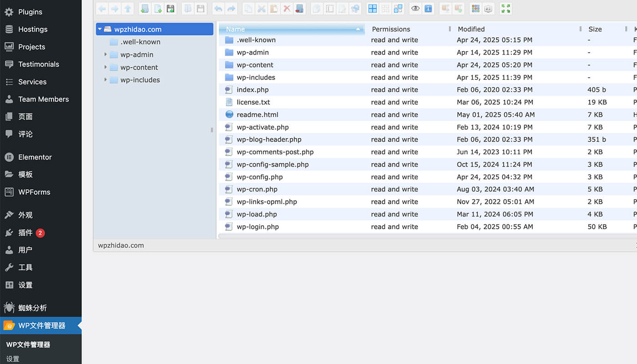Image resolution: width=637 pixels, height=364 pixels.
Task: Create a new file via toolbar icon
Action: [x=157, y=8]
